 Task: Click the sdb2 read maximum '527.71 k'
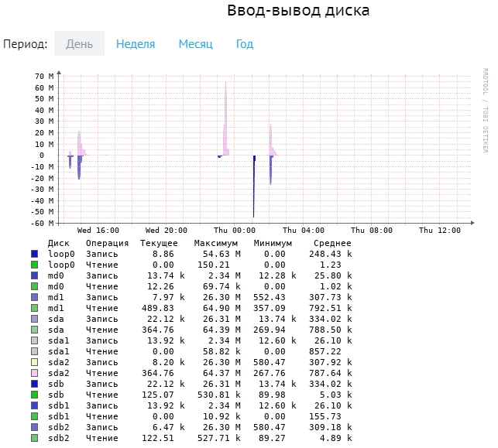pyautogui.click(x=219, y=438)
